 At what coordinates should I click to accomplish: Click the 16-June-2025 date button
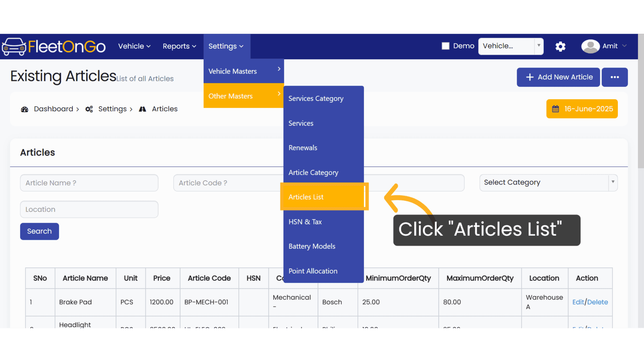click(x=582, y=109)
